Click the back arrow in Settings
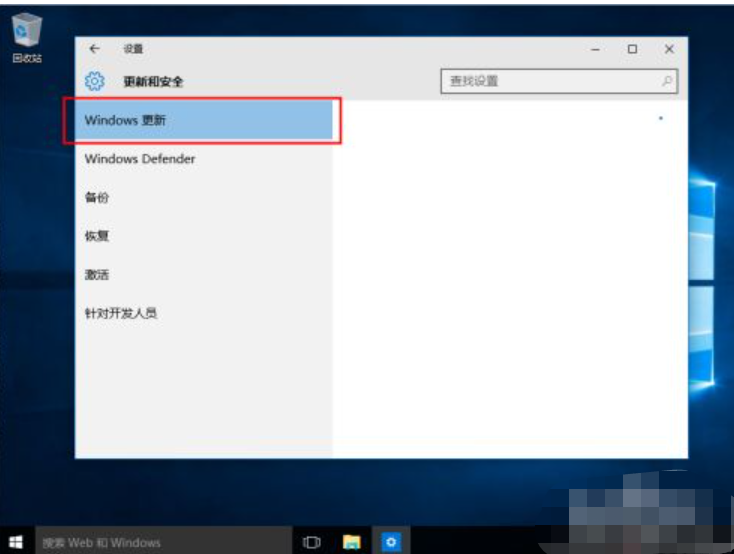 pyautogui.click(x=94, y=49)
